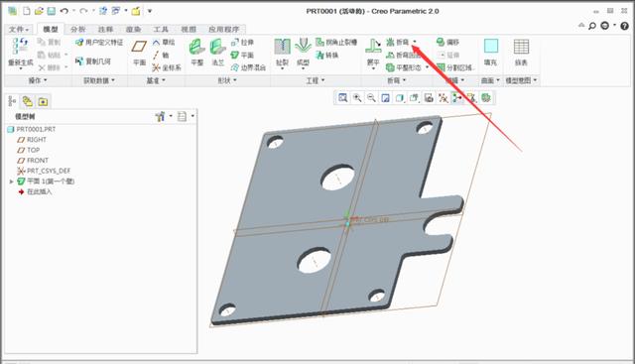Undo the last action

click(x=63, y=11)
